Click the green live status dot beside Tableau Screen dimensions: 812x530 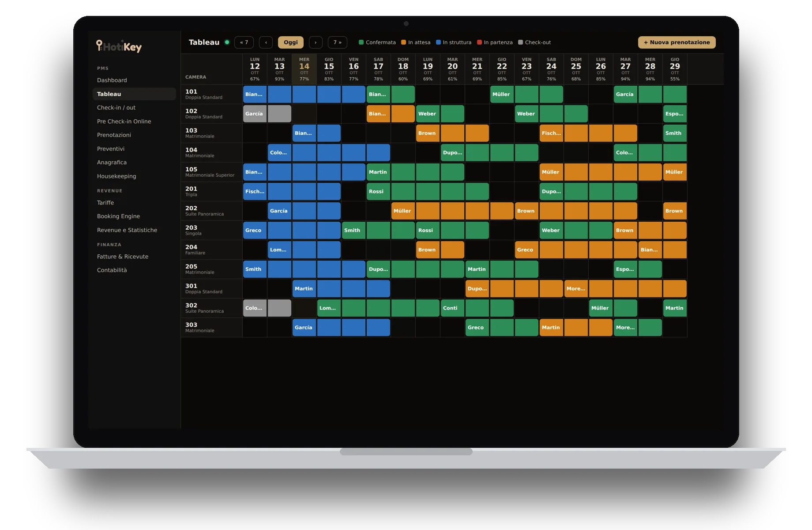click(227, 42)
